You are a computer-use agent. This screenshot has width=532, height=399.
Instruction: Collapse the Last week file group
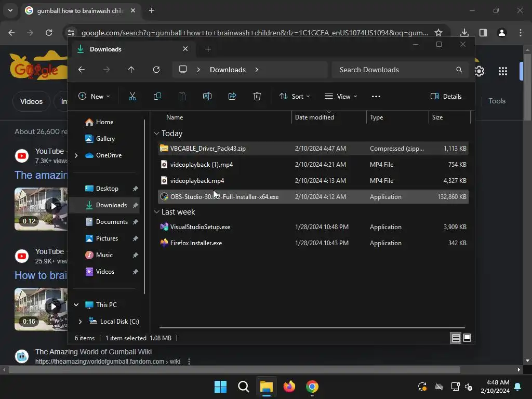click(156, 212)
